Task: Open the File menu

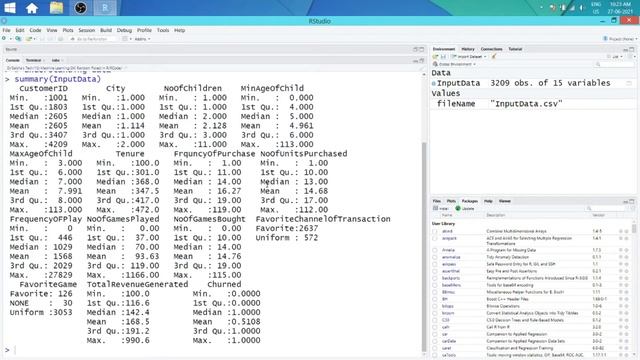Action: point(7,30)
